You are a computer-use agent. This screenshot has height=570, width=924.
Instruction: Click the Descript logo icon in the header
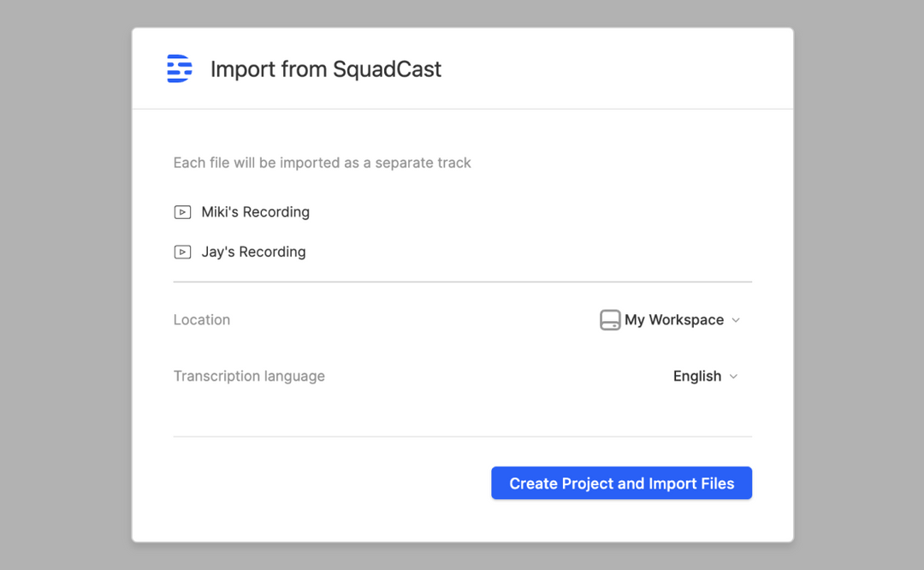pyautogui.click(x=178, y=68)
